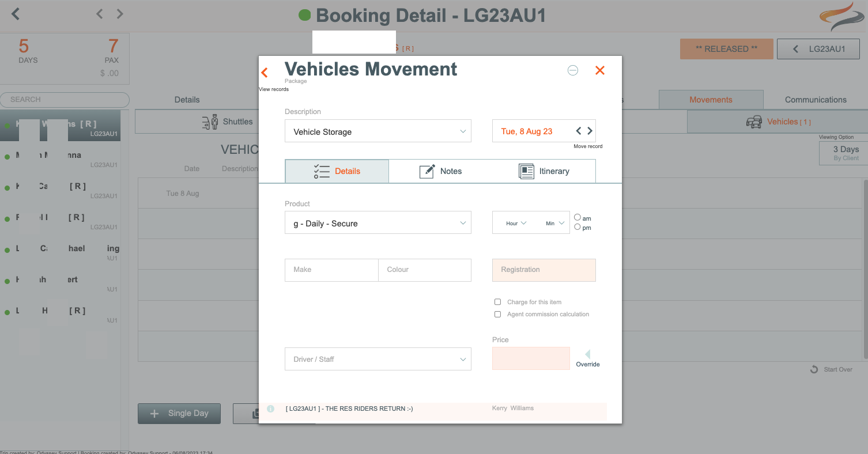This screenshot has height=454, width=868.
Task: Open the Product dropdown
Action: tap(378, 223)
